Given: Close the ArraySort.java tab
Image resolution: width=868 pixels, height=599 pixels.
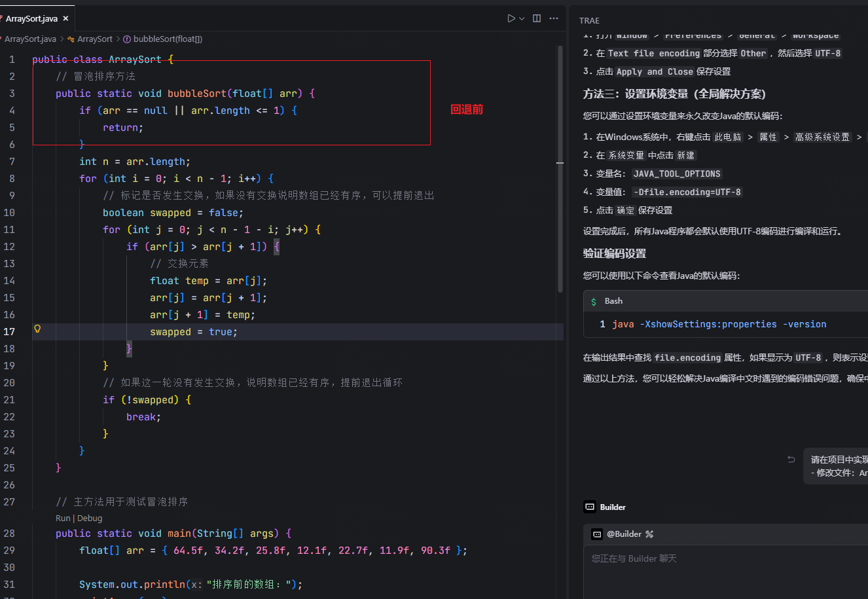Looking at the screenshot, I should (x=65, y=19).
